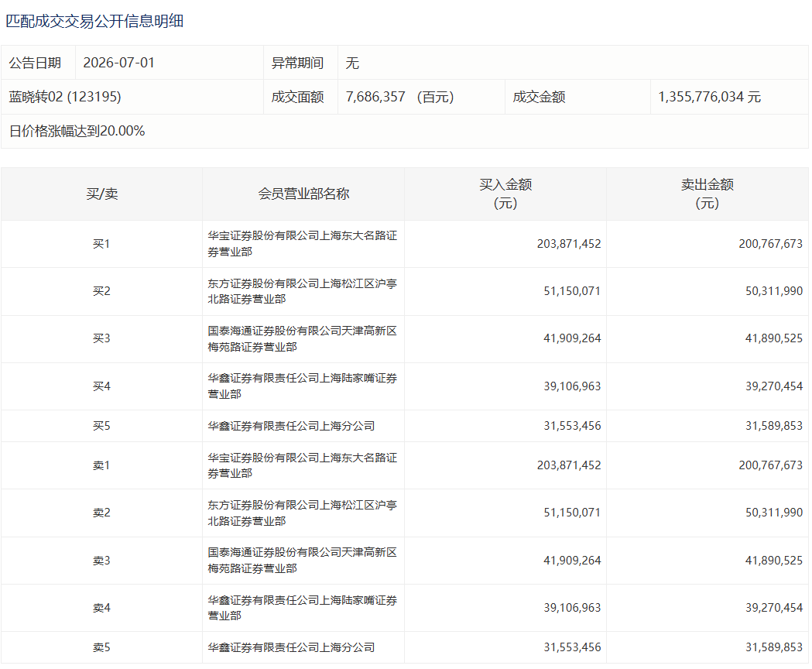Click the 买3 row label
Viewport: 812px width, 669px height.
(x=101, y=338)
